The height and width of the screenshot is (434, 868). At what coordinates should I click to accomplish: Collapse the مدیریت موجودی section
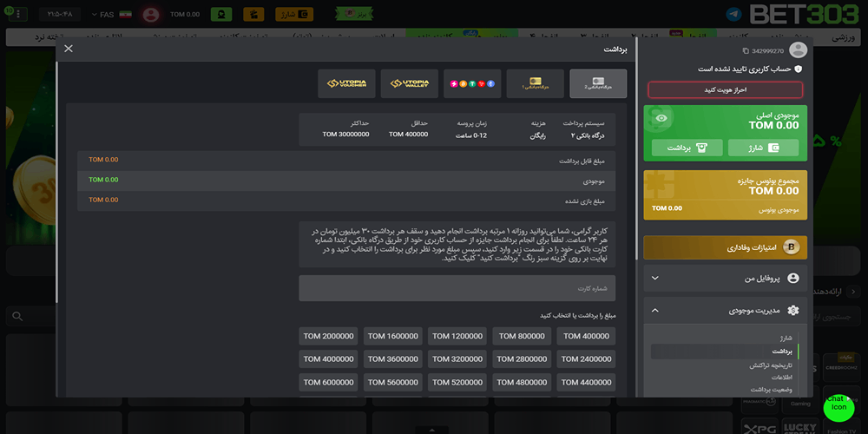pos(654,310)
